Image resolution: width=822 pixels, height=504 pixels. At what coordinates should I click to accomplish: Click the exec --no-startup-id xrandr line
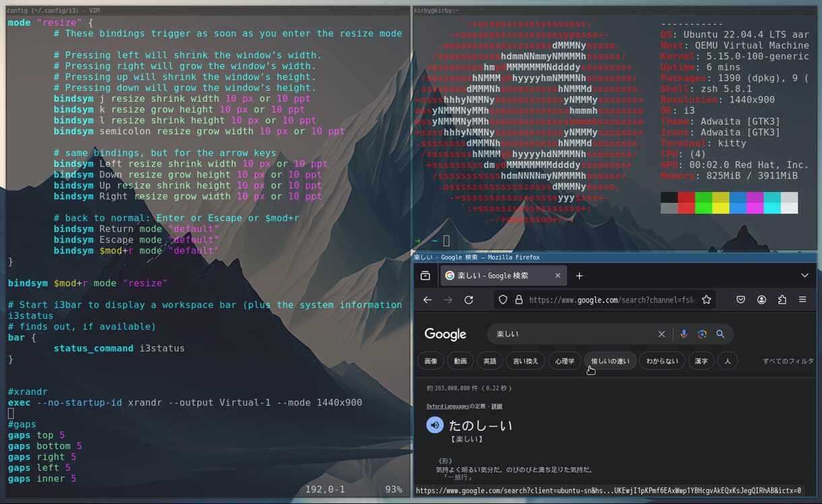point(185,402)
